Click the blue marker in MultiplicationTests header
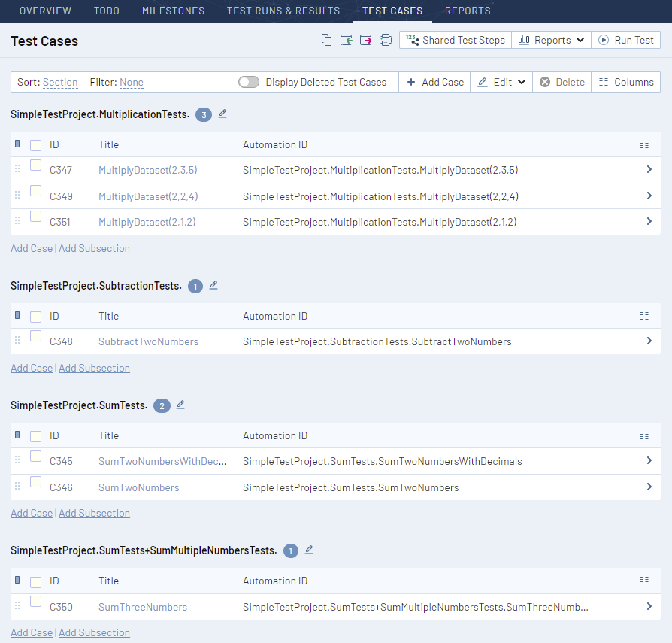 [17, 144]
